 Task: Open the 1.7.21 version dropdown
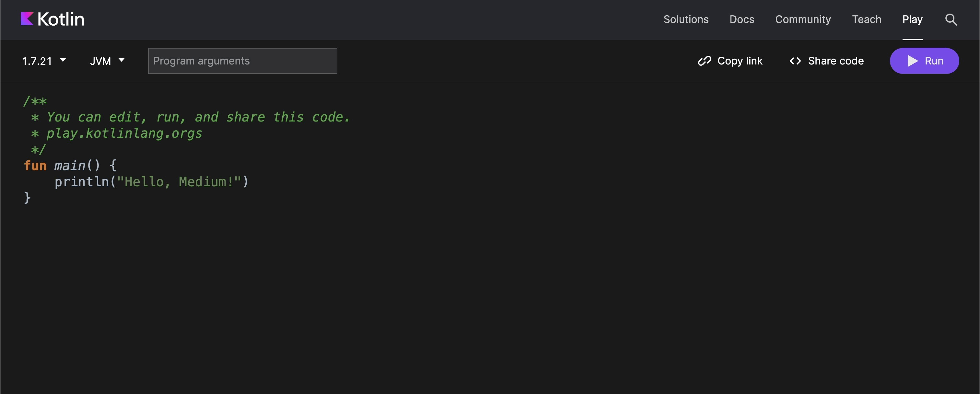(x=44, y=61)
